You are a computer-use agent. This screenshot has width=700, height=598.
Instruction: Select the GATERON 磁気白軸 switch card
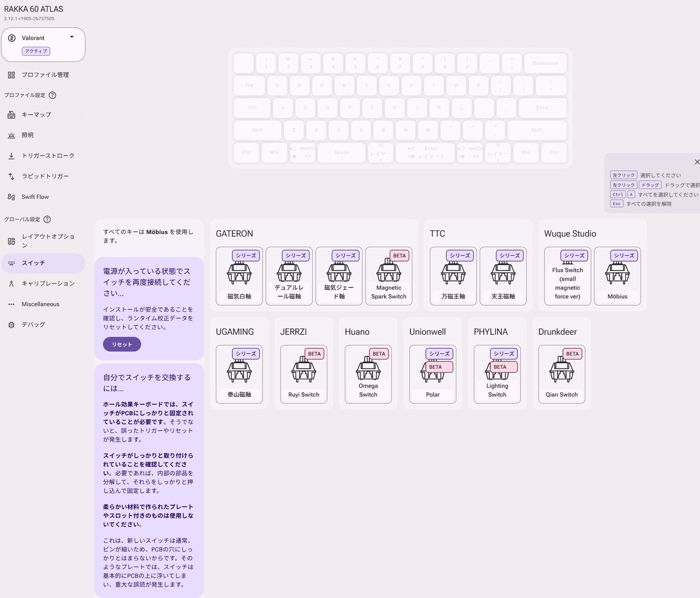click(239, 276)
